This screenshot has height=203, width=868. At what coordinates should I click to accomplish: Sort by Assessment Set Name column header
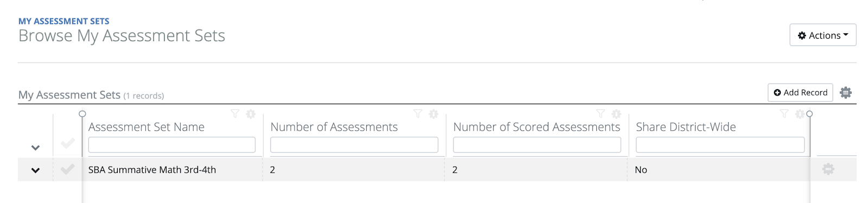[146, 127]
